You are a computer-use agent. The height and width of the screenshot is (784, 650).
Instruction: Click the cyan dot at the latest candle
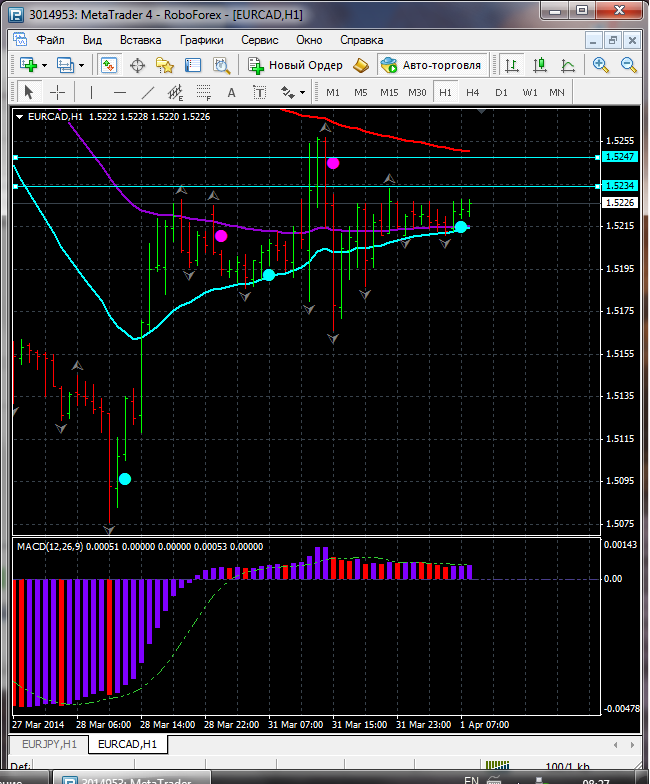pyautogui.click(x=460, y=227)
